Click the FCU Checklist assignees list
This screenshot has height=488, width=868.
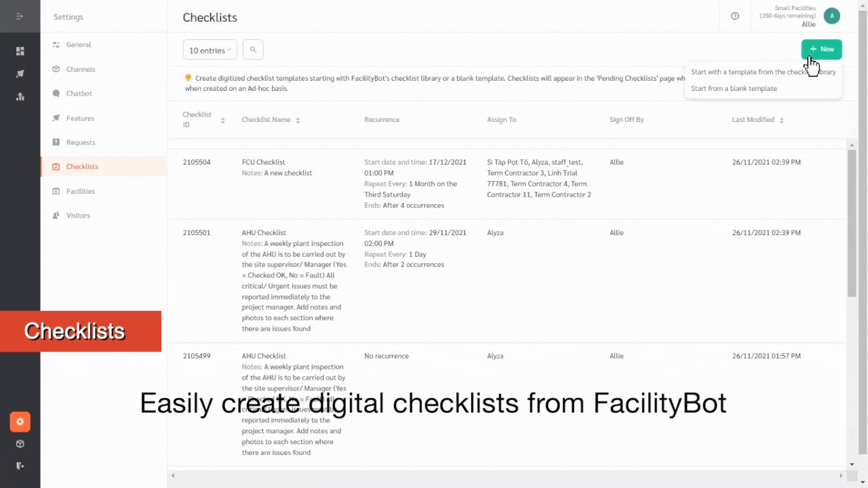point(539,179)
